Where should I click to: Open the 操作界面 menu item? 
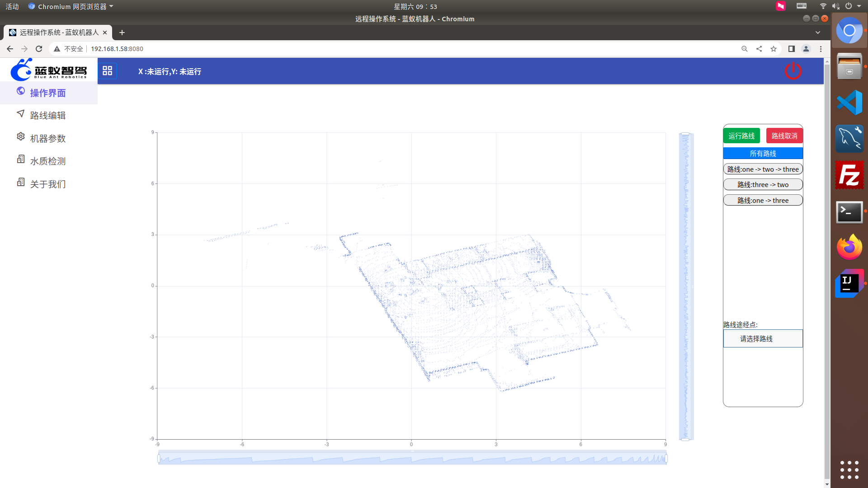49,93
